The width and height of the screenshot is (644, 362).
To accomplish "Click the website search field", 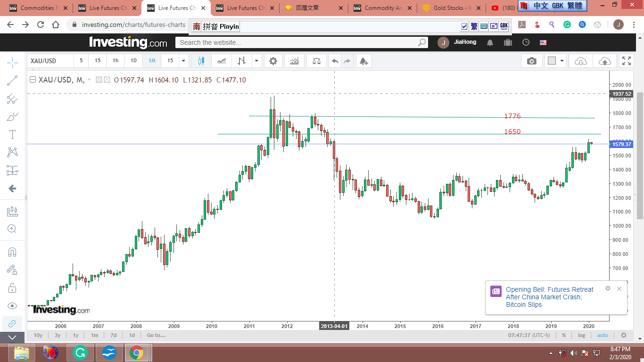I will (297, 42).
